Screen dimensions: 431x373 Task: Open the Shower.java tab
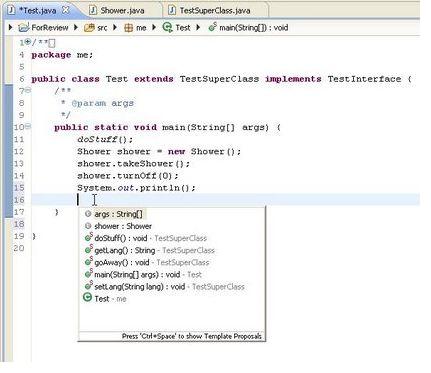coord(122,10)
